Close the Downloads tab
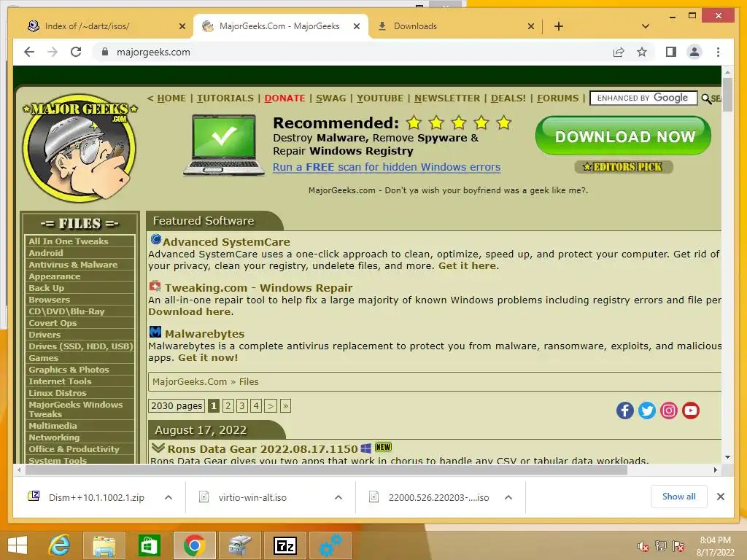The width and height of the screenshot is (747, 560). tap(531, 26)
